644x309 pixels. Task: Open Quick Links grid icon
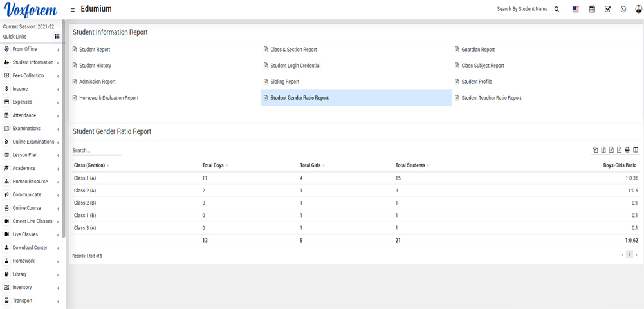point(57,37)
